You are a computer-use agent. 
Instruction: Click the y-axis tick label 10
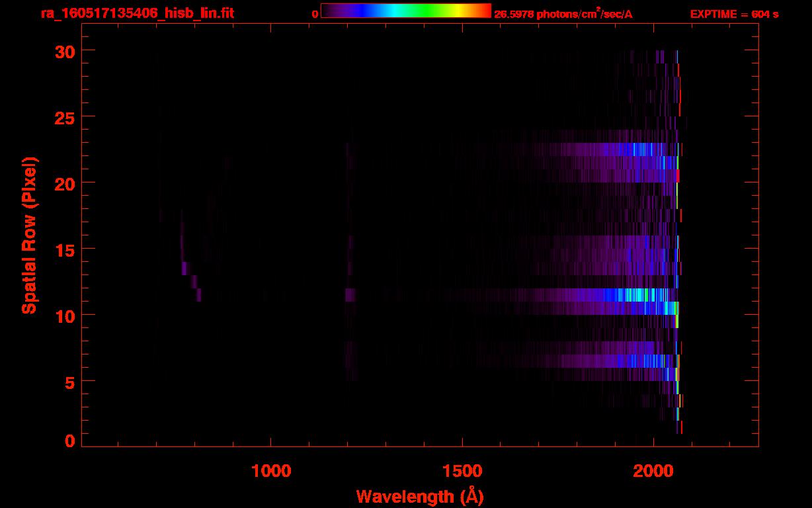pyautogui.click(x=64, y=316)
